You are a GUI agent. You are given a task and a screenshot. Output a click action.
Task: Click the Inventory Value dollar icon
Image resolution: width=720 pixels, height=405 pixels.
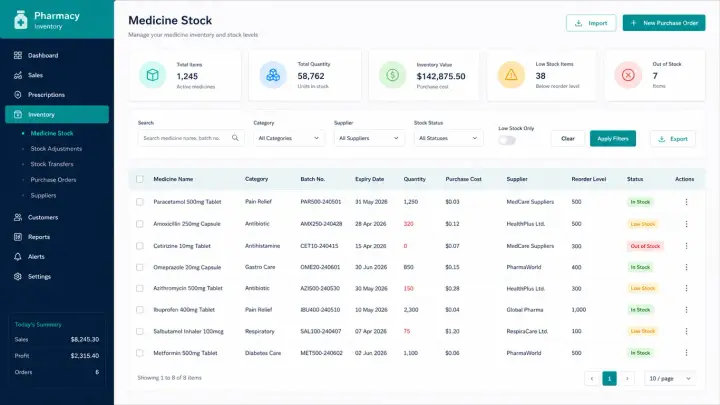[x=392, y=75]
